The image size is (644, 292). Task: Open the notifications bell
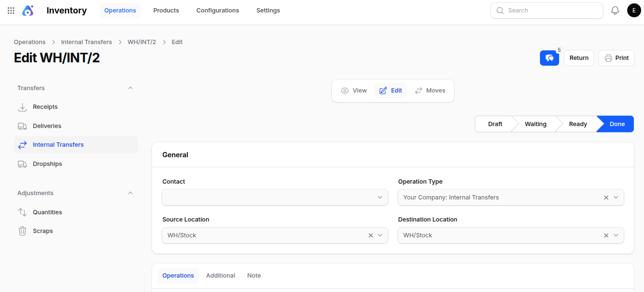pos(615,11)
